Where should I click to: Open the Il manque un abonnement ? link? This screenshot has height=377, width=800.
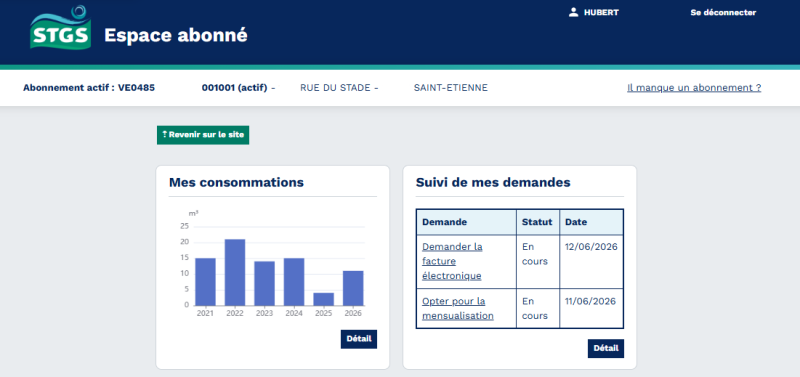point(694,88)
